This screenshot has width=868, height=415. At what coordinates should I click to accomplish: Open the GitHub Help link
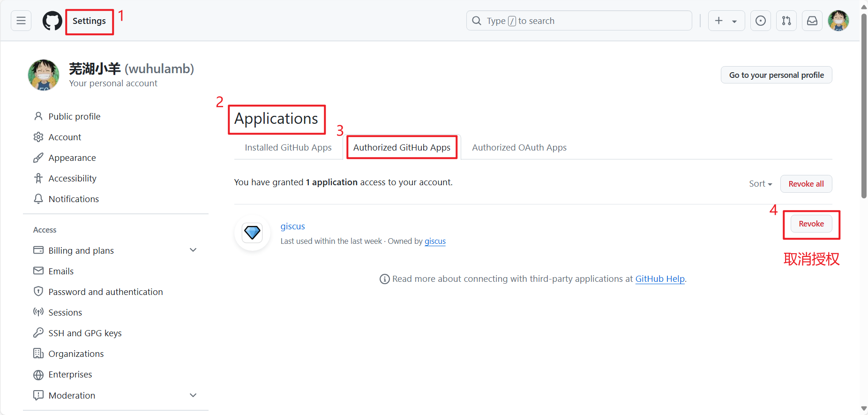(x=660, y=279)
